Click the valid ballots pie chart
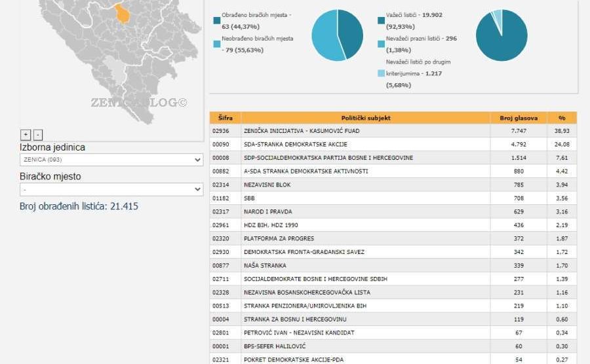590x364 pixels. pyautogui.click(x=501, y=35)
